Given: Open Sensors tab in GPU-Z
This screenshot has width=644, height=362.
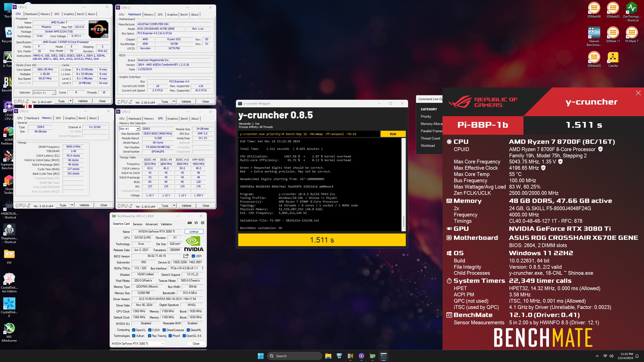Looking at the screenshot, I should pyautogui.click(x=137, y=224).
